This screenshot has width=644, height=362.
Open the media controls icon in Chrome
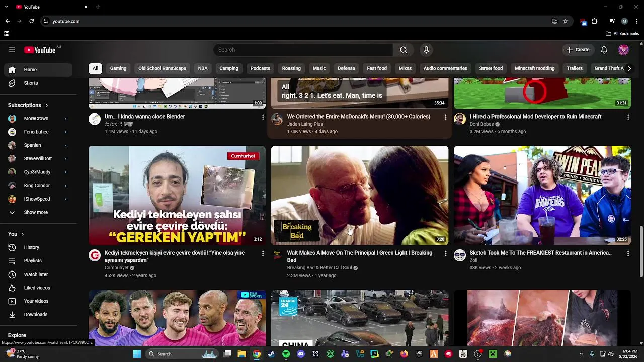(612, 21)
